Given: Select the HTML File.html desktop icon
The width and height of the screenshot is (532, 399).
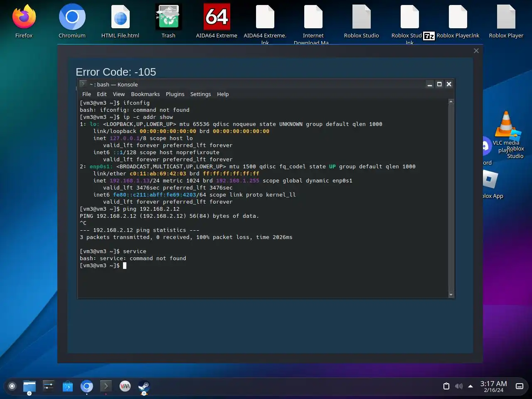Looking at the screenshot, I should [x=120, y=22].
